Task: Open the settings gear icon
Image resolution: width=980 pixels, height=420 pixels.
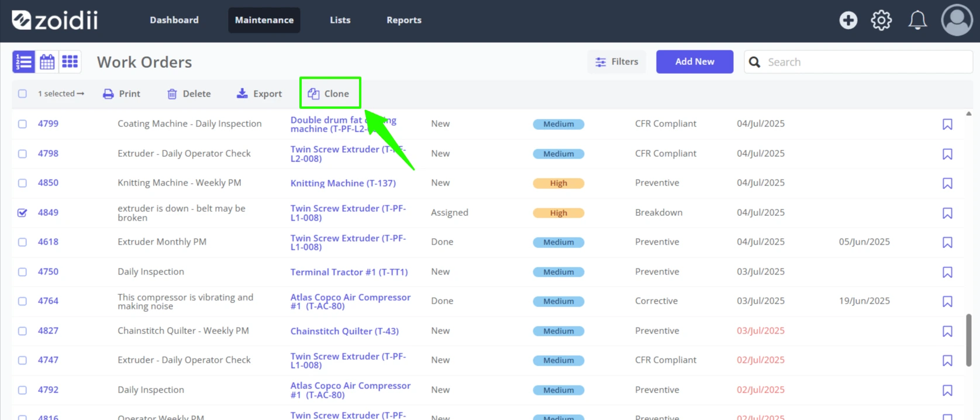Action: pos(881,20)
